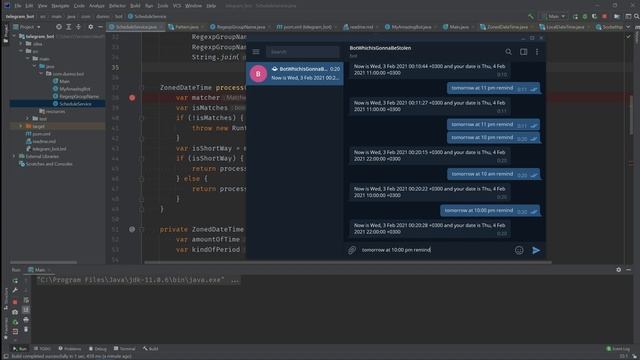This screenshot has width=640, height=360.
Task: Click the build hammer icon
Action: pyautogui.click(x=531, y=16)
